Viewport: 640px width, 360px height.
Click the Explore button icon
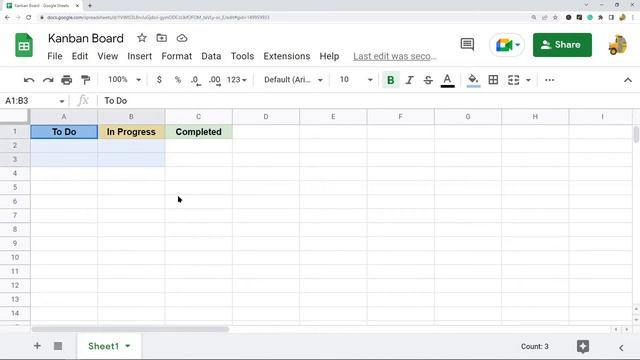click(583, 347)
